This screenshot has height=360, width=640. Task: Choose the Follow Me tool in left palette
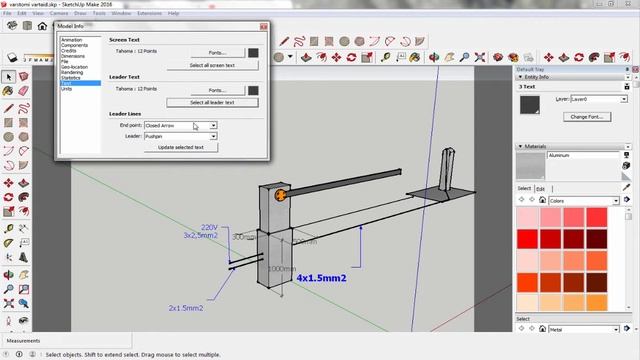coord(24,197)
